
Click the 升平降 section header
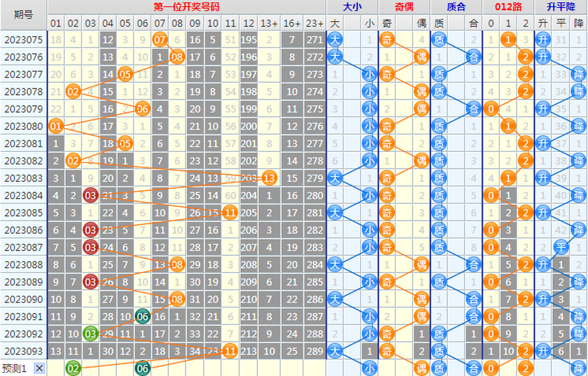pos(561,7)
